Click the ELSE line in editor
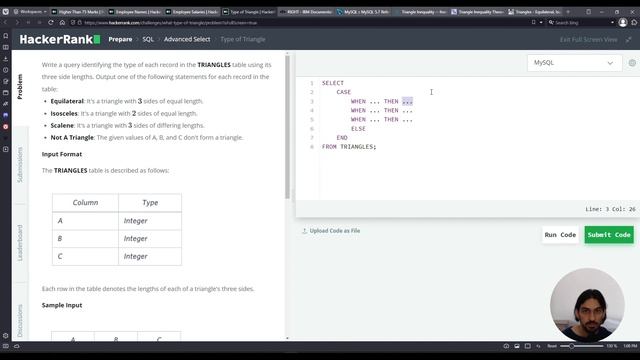The width and height of the screenshot is (640, 360). point(358,129)
